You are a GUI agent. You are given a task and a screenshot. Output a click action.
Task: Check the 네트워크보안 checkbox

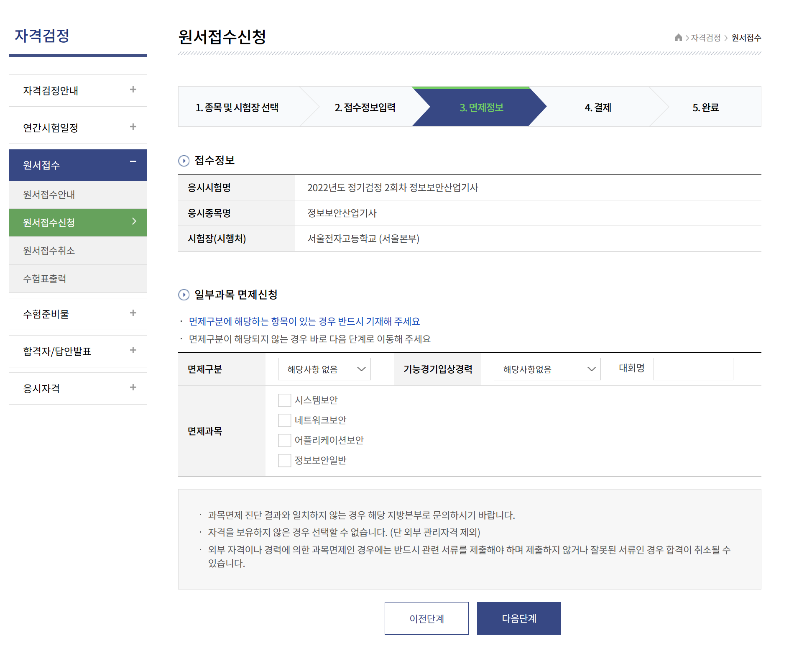[x=285, y=420]
